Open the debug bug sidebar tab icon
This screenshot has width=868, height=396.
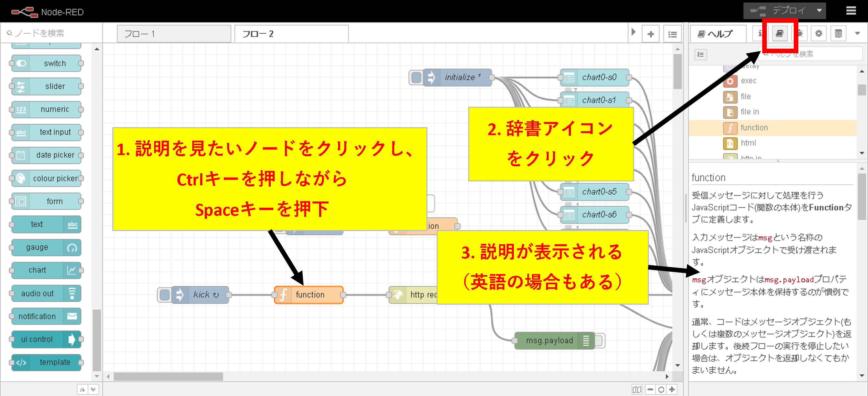pos(799,34)
